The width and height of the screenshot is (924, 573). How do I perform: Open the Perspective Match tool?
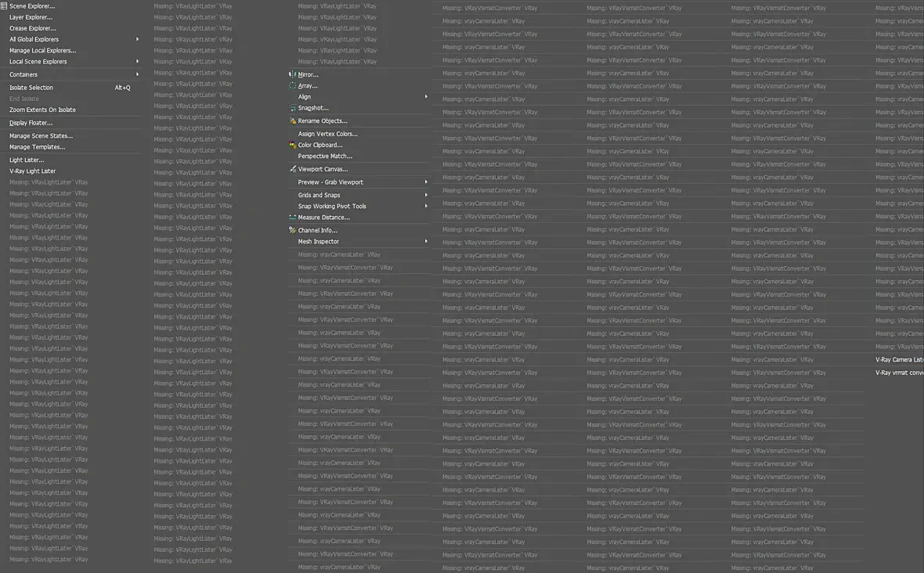point(325,156)
